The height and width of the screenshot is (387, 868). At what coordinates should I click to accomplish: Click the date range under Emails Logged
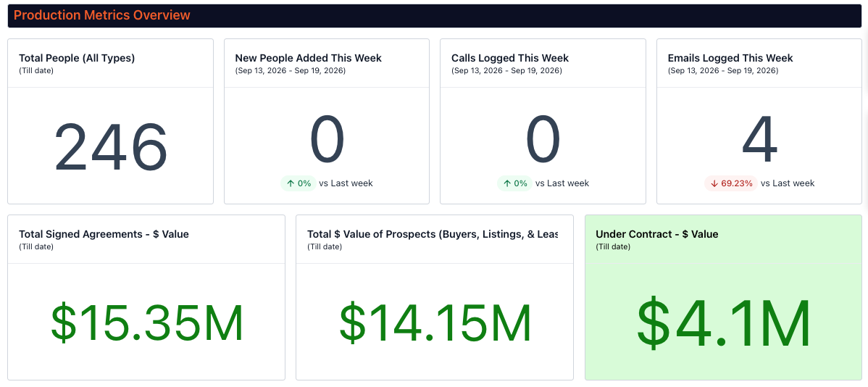click(723, 71)
